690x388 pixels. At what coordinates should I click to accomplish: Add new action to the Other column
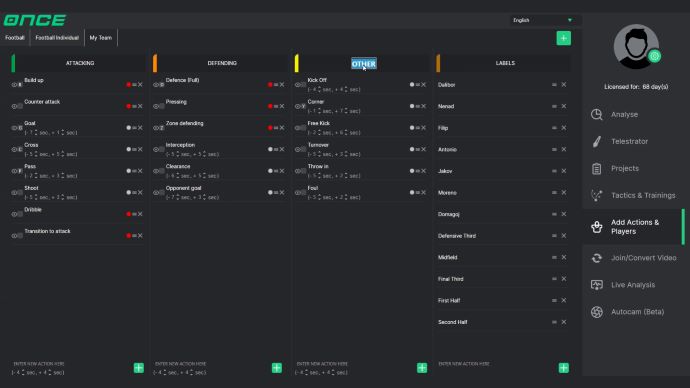point(422,368)
